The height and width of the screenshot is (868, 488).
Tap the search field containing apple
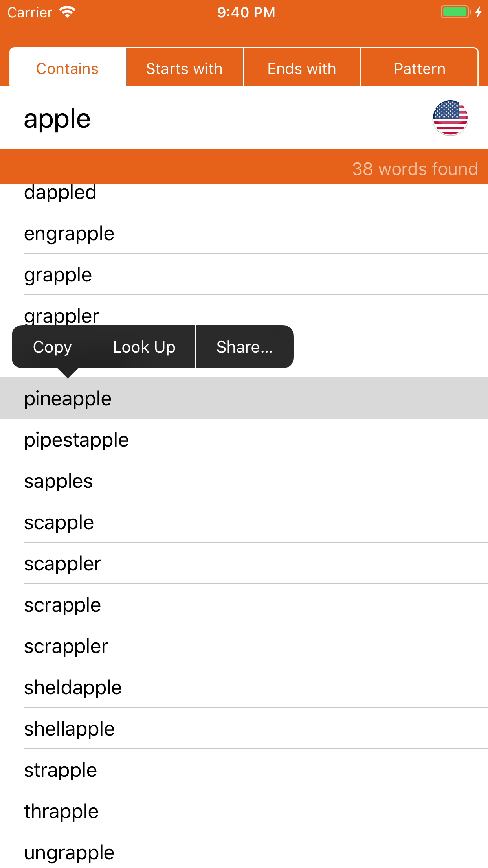[x=196, y=119]
